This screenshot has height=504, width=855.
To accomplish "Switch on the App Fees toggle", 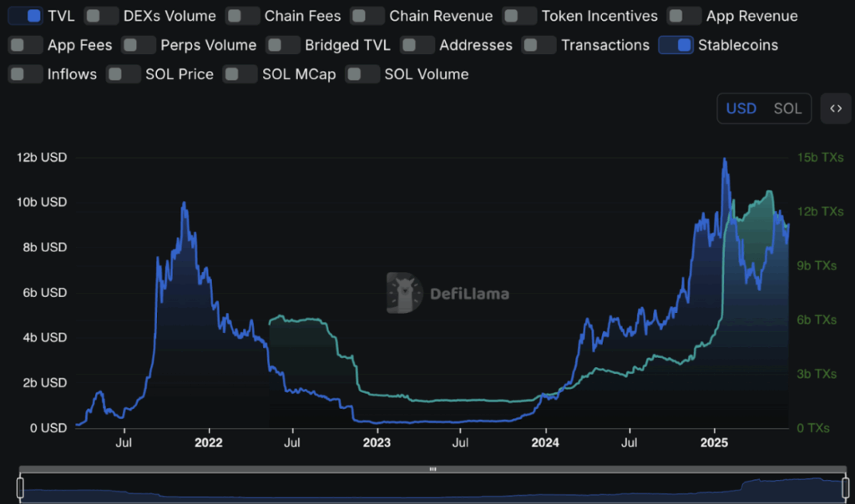I will click(x=25, y=45).
